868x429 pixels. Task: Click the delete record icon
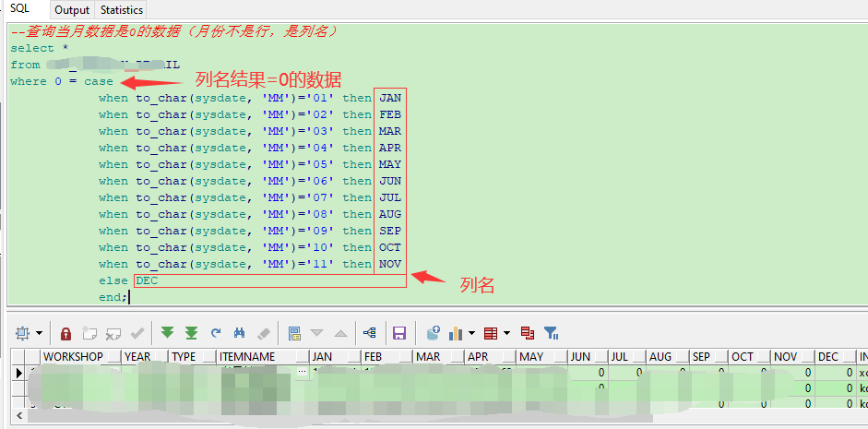(113, 333)
